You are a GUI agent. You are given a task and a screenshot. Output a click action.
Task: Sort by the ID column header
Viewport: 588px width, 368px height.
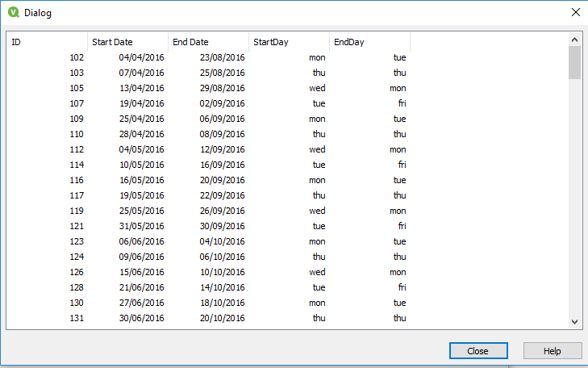48,42
